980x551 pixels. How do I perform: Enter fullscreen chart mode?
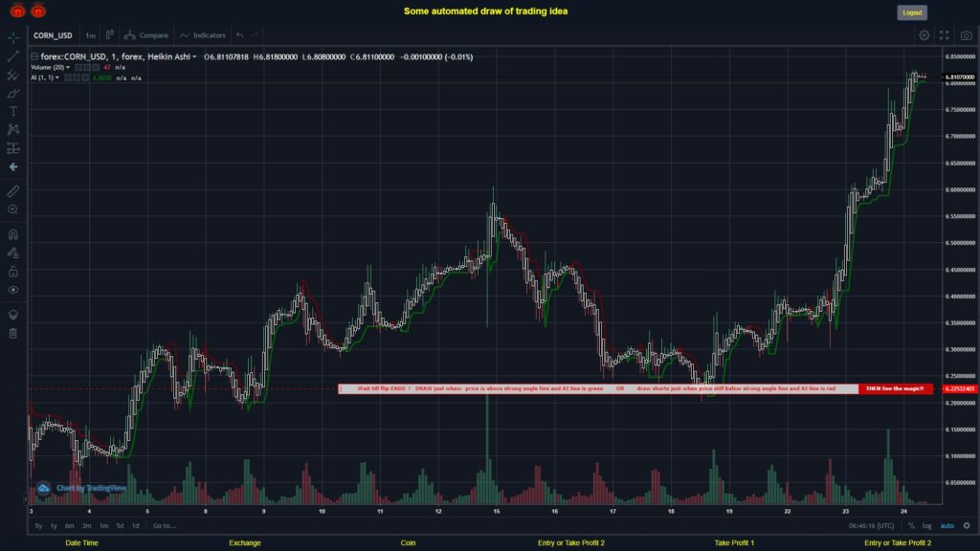pos(945,35)
